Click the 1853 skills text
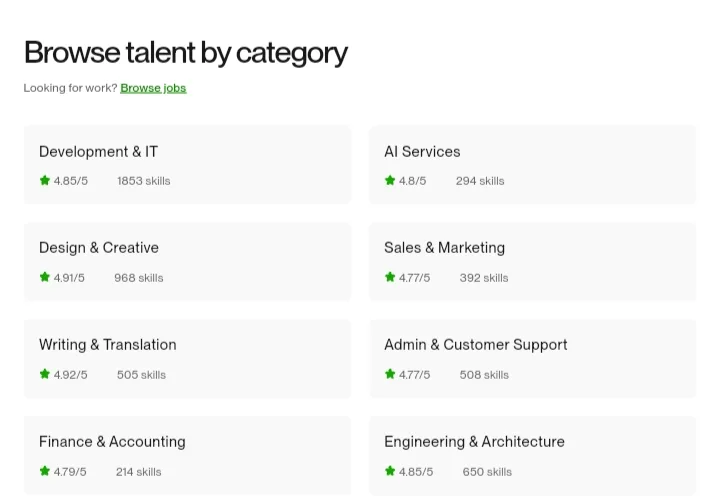The height and width of the screenshot is (498, 718). (x=144, y=181)
